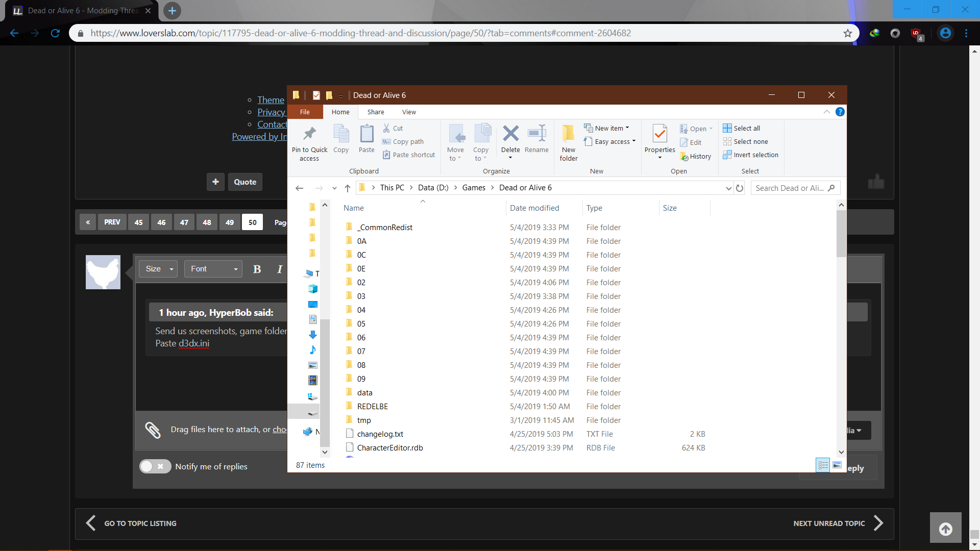The height and width of the screenshot is (551, 980).
Task: Open the Size dropdown in editor
Action: pos(158,269)
